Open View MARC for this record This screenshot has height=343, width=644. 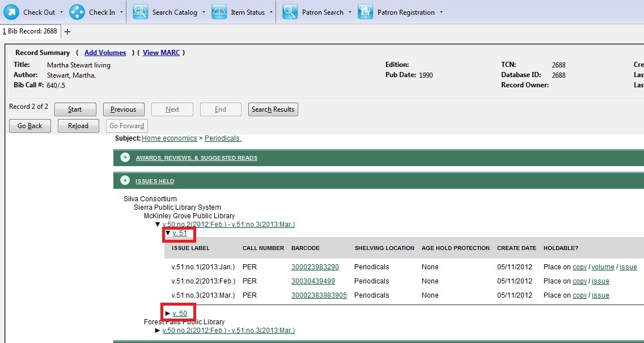click(x=161, y=52)
